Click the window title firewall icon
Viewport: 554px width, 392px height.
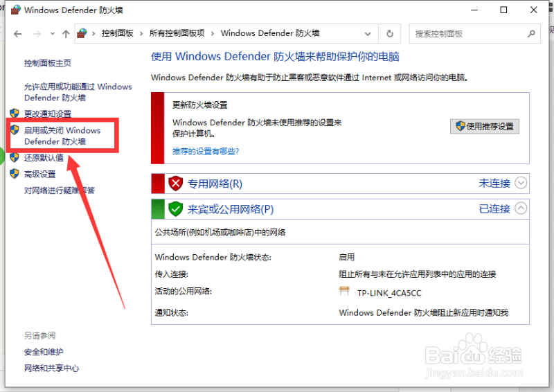coord(15,10)
